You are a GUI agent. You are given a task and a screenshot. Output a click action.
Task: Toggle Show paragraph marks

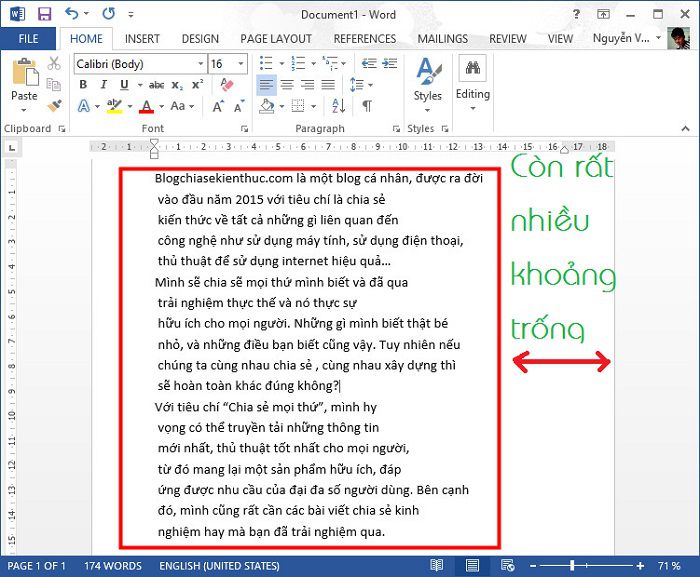click(367, 106)
